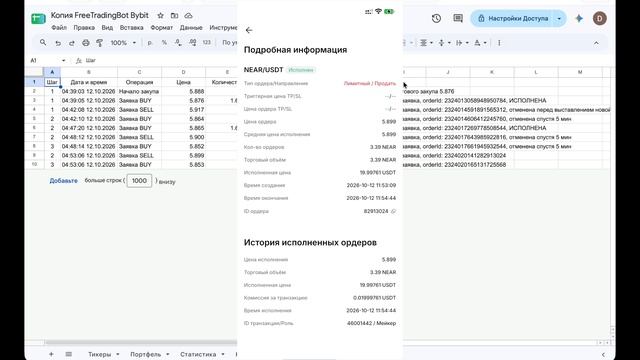This screenshot has height=360, width=640.
Task: Add a new sheet with plus
Action: [51, 354]
